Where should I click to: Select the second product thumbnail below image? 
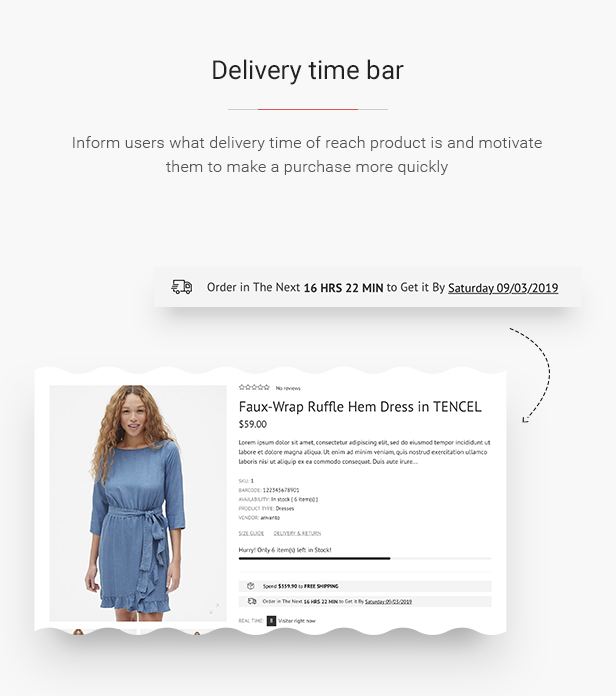pos(183,632)
